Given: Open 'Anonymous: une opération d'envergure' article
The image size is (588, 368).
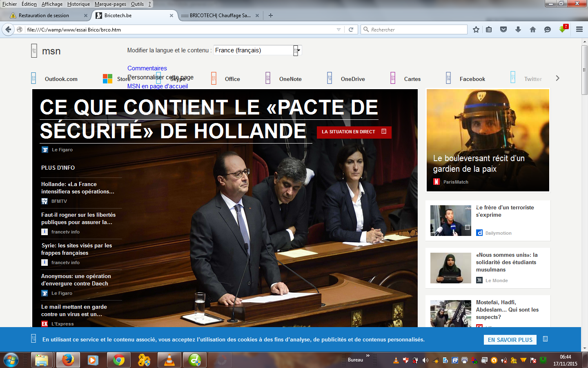Looking at the screenshot, I should click(x=76, y=280).
